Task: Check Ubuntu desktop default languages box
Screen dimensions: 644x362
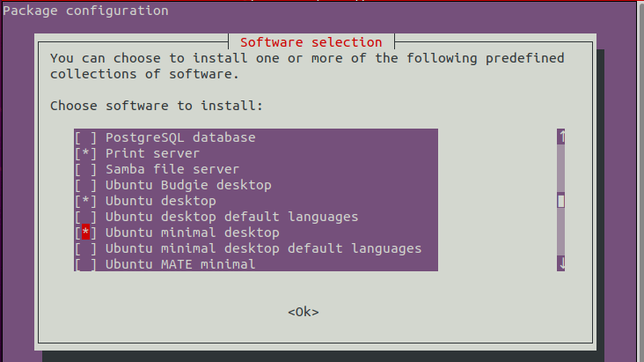Action: point(85,217)
